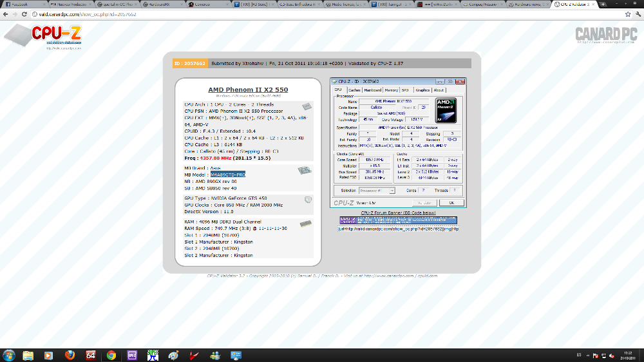
Task: Open Firefox from the taskbar
Action: tap(70, 356)
